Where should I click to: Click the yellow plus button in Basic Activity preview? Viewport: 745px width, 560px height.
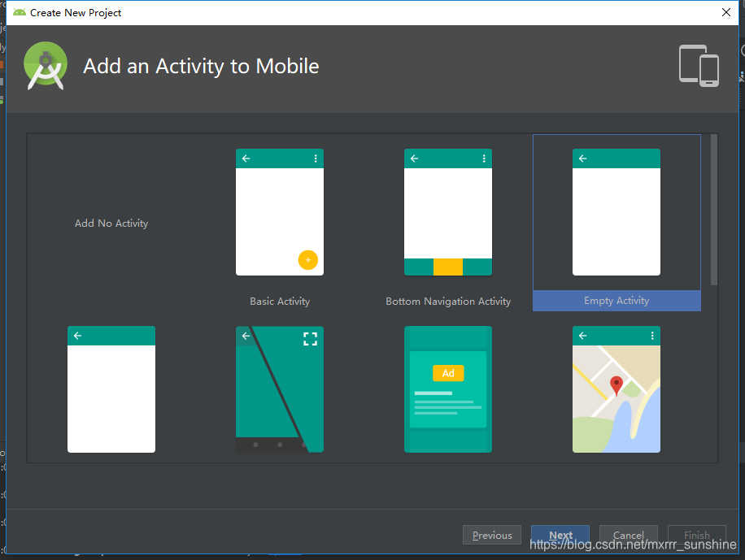[x=308, y=260]
